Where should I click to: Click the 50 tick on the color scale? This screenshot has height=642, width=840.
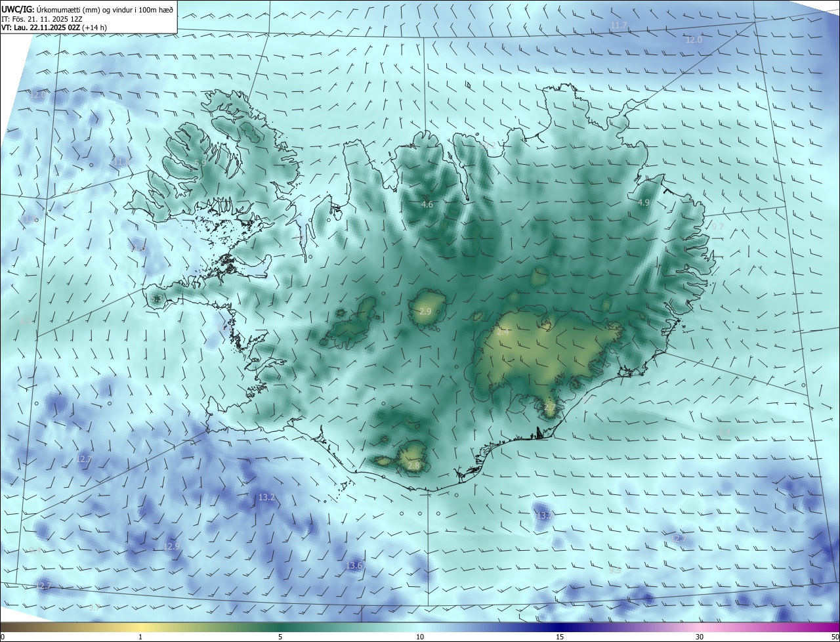pos(835,637)
